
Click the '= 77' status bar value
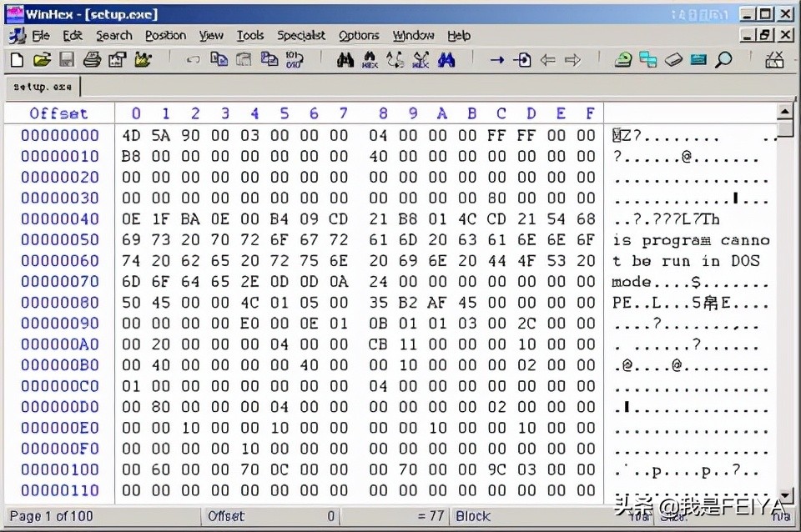pyautogui.click(x=431, y=516)
